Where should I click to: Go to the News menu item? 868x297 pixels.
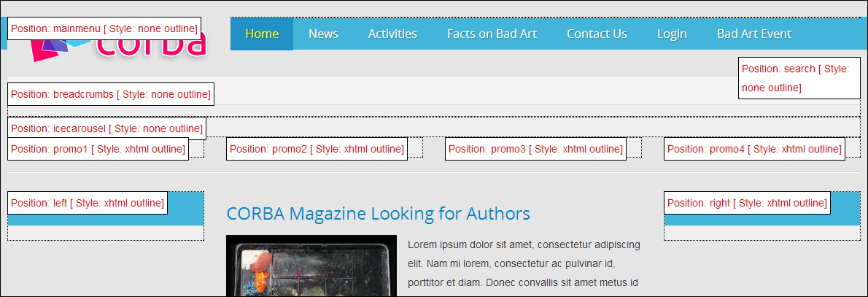(323, 34)
